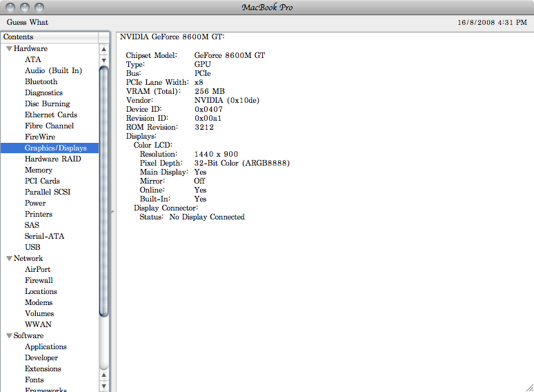Click the MacBook Pro window title
This screenshot has height=392, width=534.
point(267,8)
